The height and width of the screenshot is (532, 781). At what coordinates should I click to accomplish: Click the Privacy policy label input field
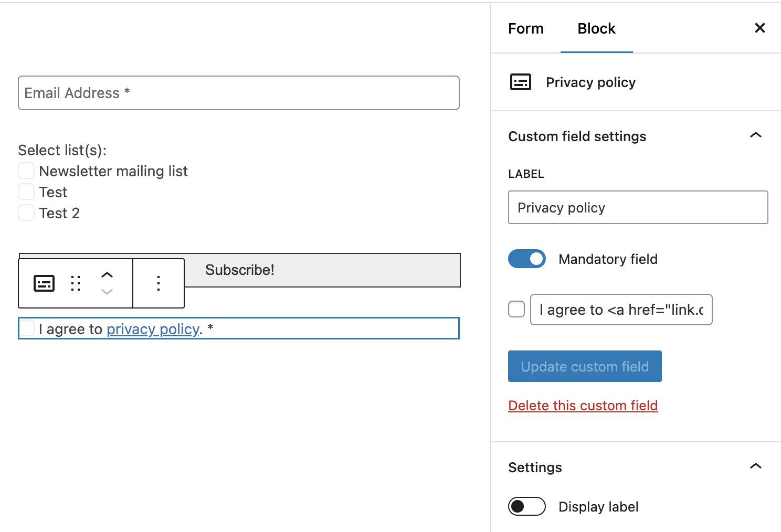pos(638,208)
